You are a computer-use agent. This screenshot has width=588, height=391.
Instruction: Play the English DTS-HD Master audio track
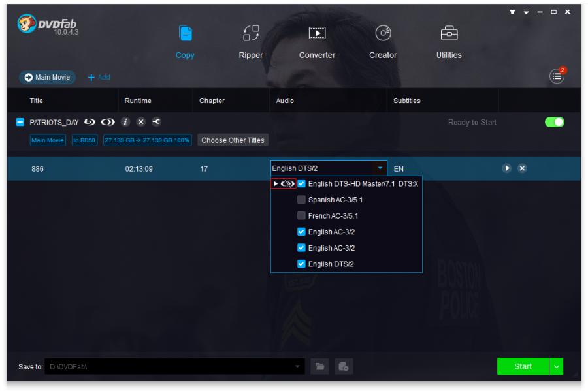(x=276, y=184)
